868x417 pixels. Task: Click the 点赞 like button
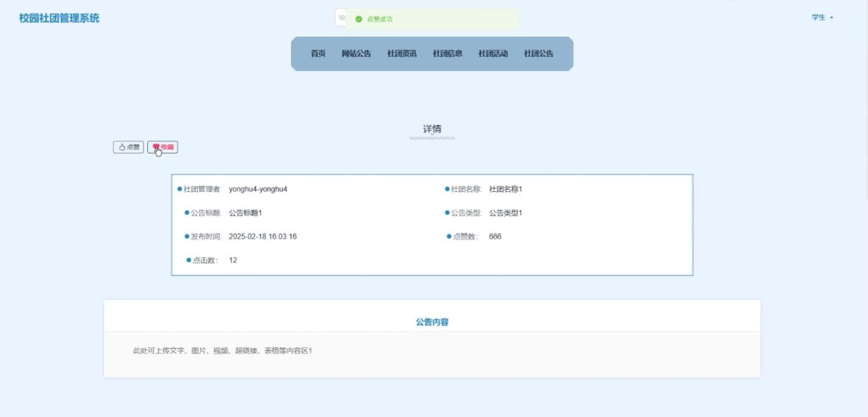click(x=128, y=147)
